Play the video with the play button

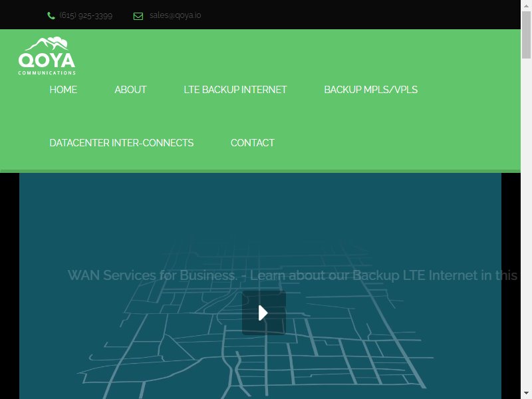coord(263,313)
